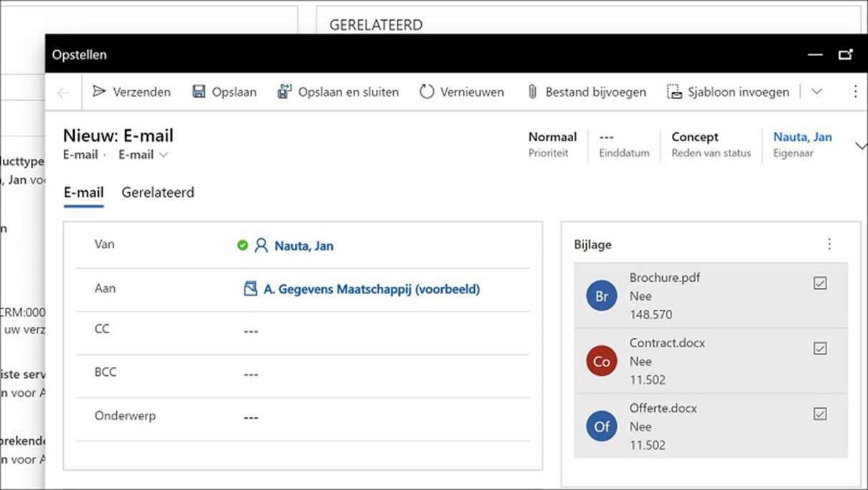868x490 pixels.
Task: Click the Bijlage section heading
Action: tap(593, 245)
